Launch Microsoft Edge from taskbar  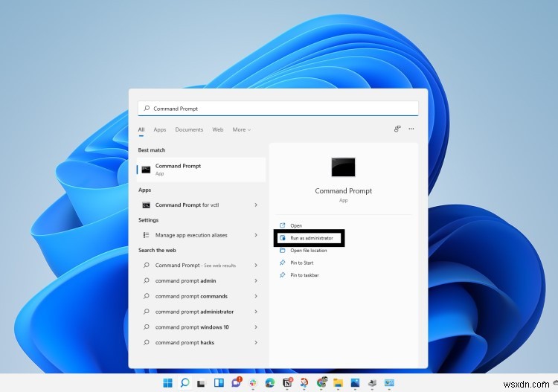pyautogui.click(x=270, y=383)
